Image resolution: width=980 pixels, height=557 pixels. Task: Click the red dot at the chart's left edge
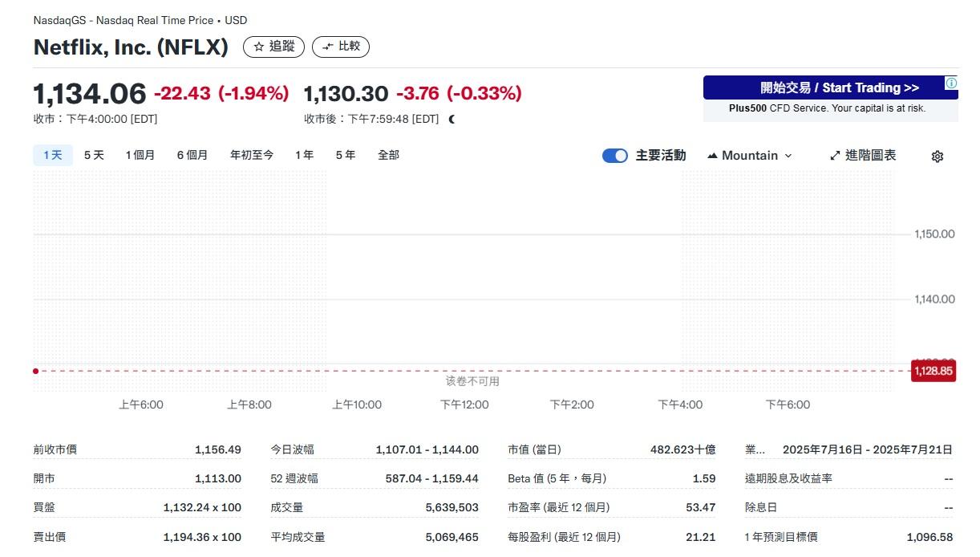coord(34,371)
